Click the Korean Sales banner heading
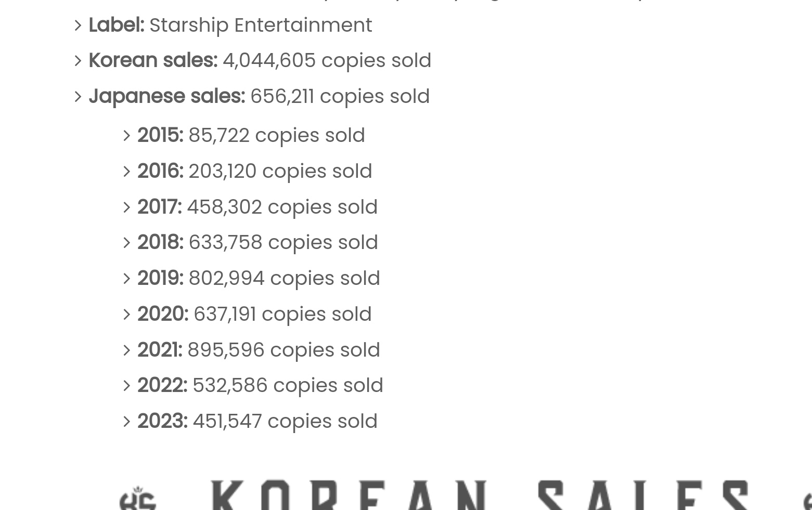 point(479,495)
